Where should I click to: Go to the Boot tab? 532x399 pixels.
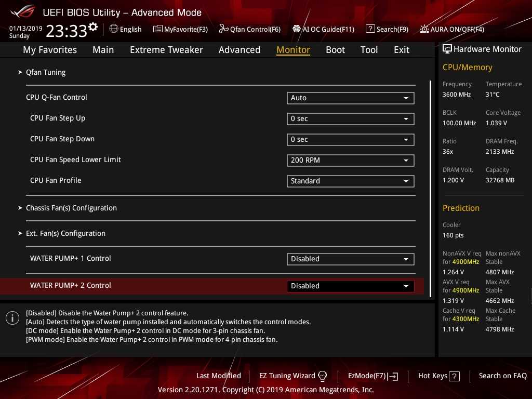coord(335,50)
